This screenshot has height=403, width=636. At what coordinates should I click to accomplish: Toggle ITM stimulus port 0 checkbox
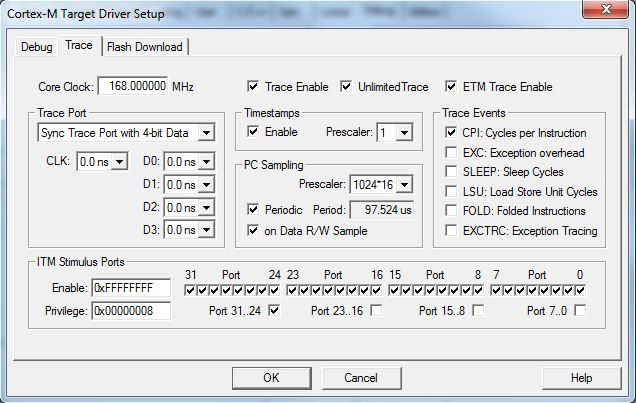click(580, 290)
